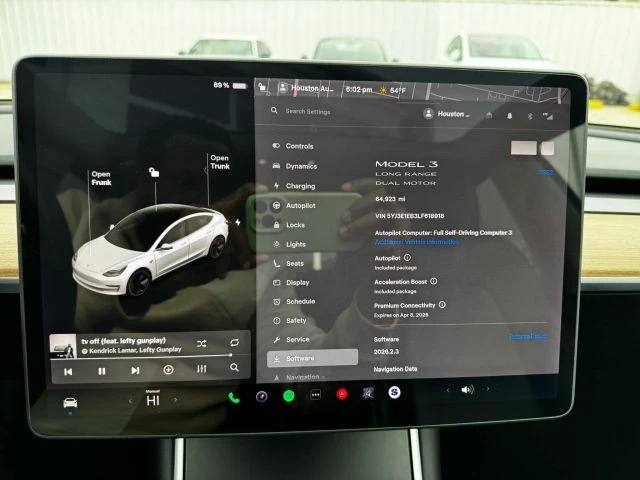Open the Seats settings menu
The image size is (640, 480).
(289, 263)
